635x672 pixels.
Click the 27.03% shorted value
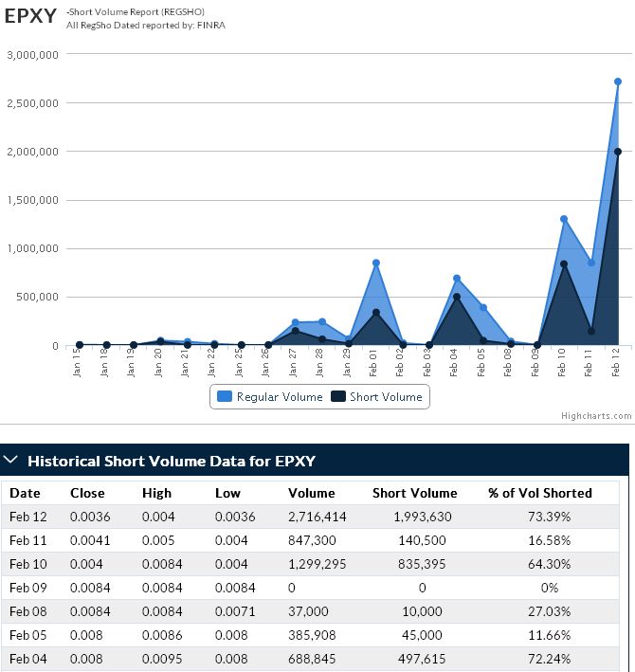[x=550, y=611]
